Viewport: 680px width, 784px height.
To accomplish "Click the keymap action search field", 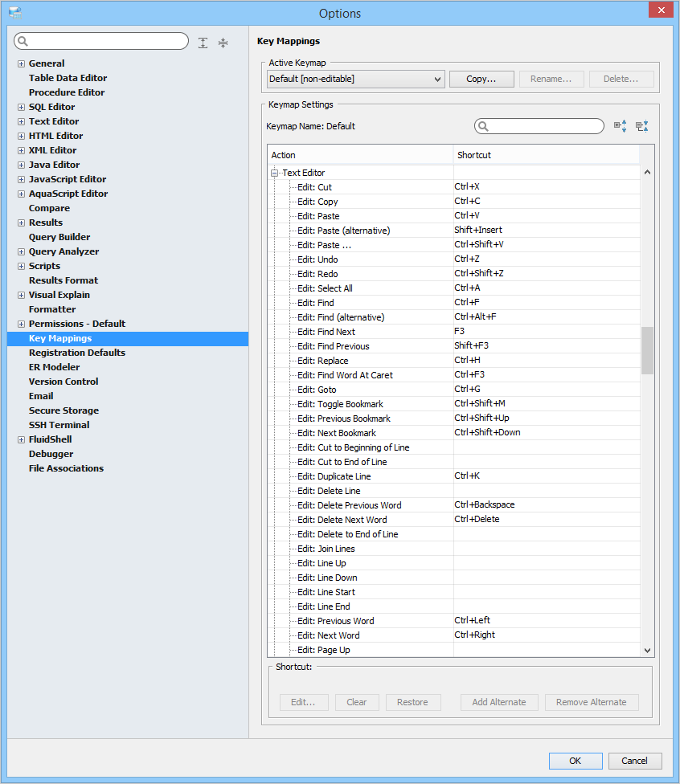I will click(x=539, y=126).
